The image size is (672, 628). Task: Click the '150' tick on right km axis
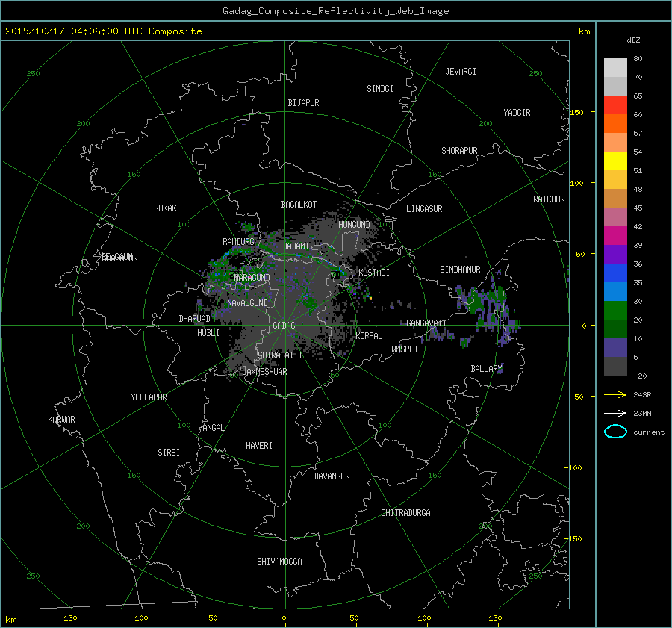(x=576, y=112)
